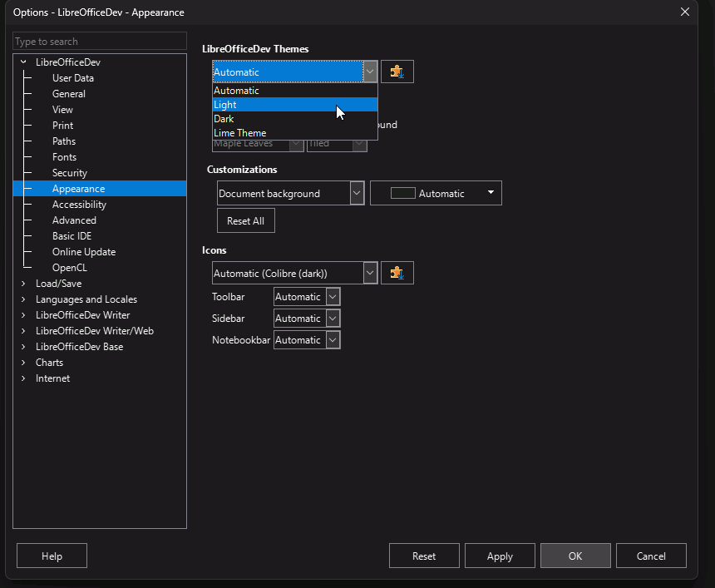Expand the Internet tree node

click(24, 378)
